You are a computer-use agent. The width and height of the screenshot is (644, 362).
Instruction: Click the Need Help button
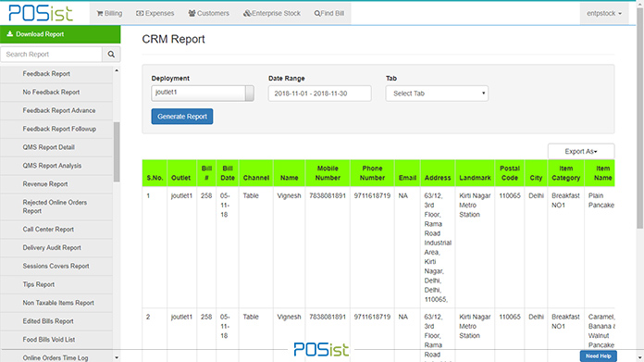(599, 356)
